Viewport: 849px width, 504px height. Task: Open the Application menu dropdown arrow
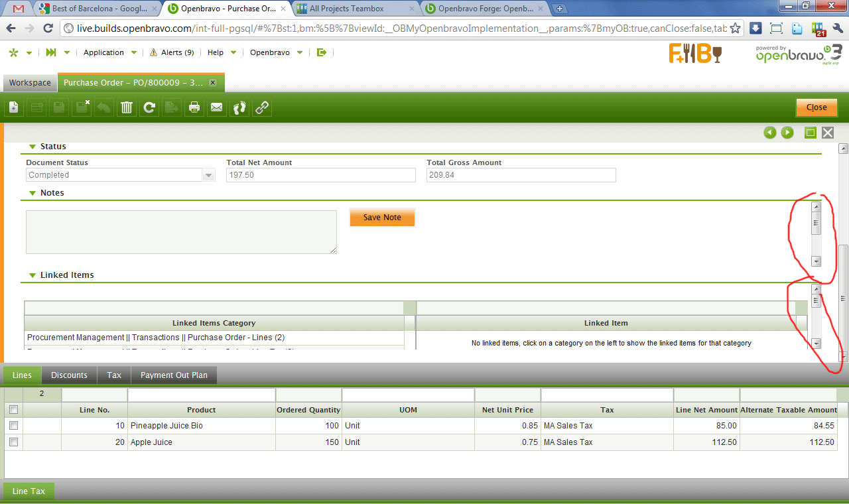tap(134, 53)
